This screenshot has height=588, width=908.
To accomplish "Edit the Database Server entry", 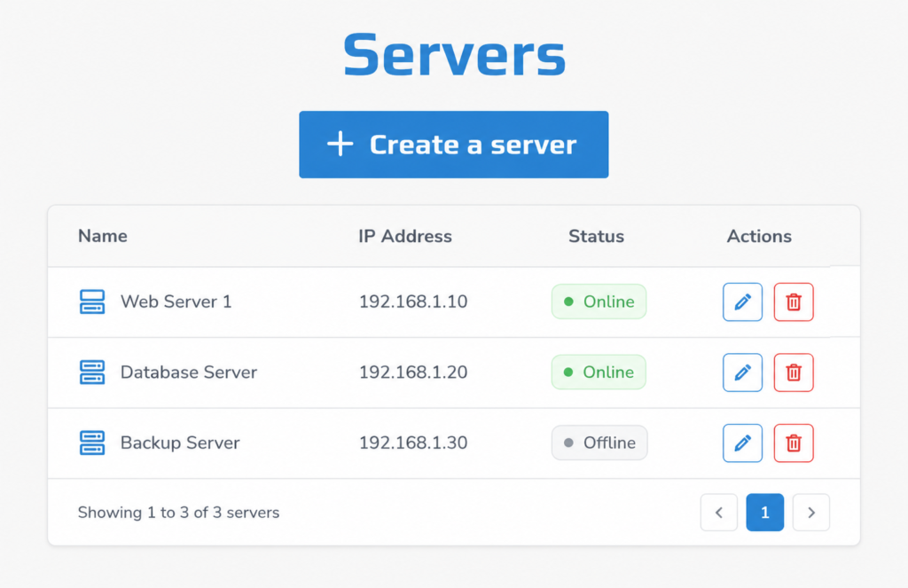I will point(742,372).
